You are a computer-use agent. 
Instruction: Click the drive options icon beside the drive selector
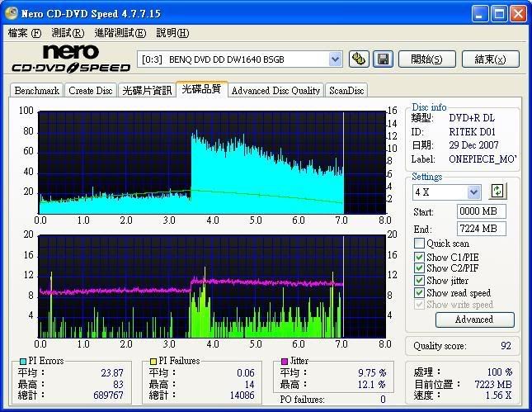click(x=359, y=59)
